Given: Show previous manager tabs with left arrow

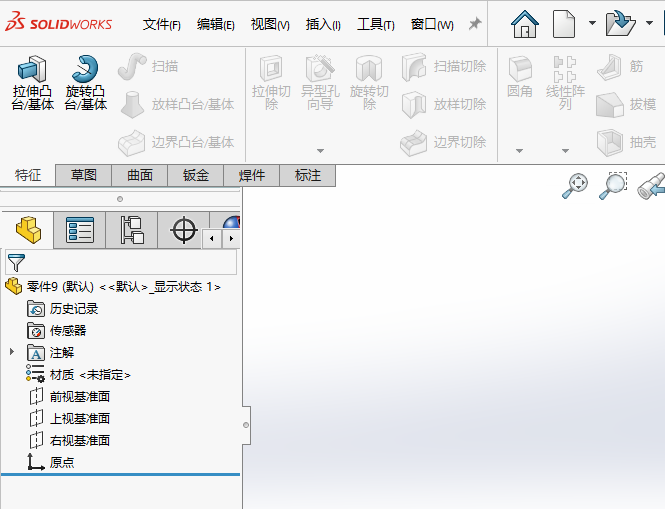Looking at the screenshot, I should pyautogui.click(x=212, y=238).
